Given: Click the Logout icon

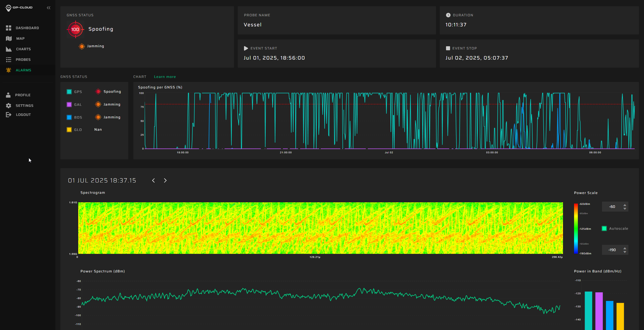Looking at the screenshot, I should [9, 115].
